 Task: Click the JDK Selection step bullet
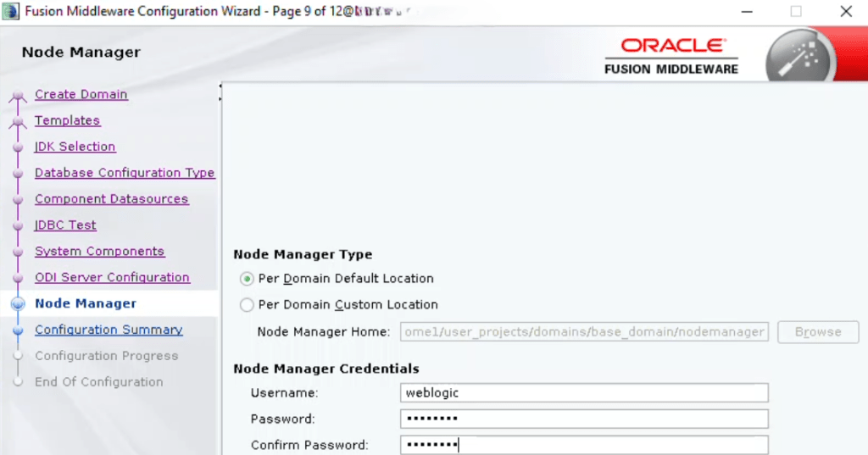(18, 147)
